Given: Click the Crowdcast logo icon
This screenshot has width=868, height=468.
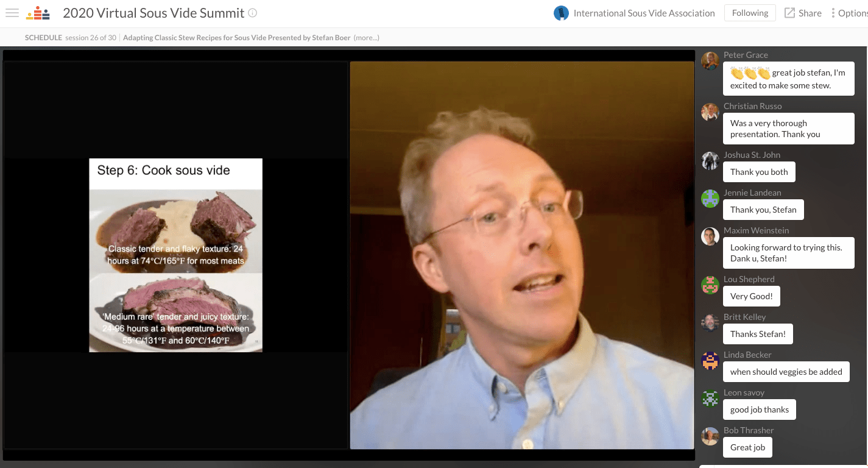Looking at the screenshot, I should coord(38,13).
